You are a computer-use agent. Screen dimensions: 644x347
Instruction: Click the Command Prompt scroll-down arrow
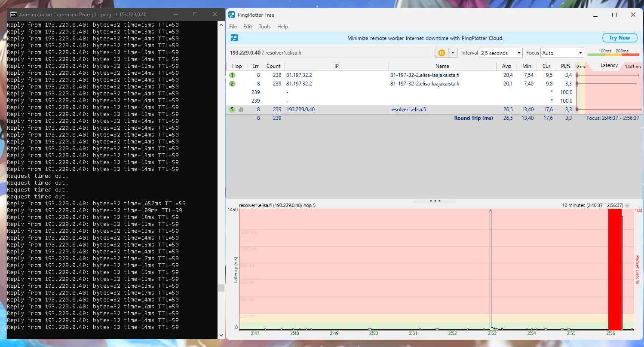221,335
